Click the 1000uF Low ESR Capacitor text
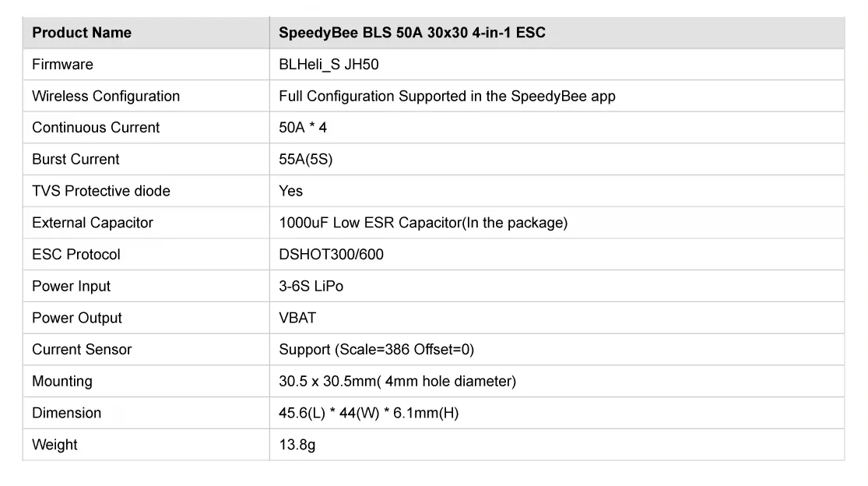Screen dimensions: 868x486 [423, 223]
